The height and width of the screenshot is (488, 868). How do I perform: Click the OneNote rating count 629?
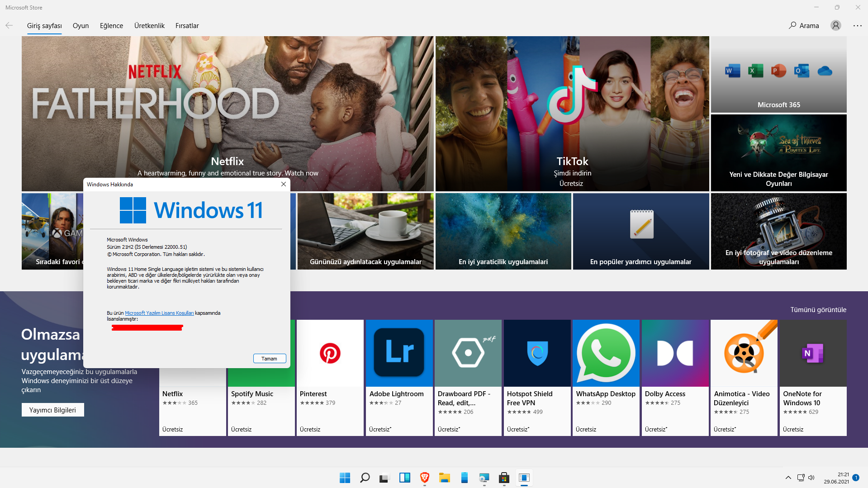[813, 412]
